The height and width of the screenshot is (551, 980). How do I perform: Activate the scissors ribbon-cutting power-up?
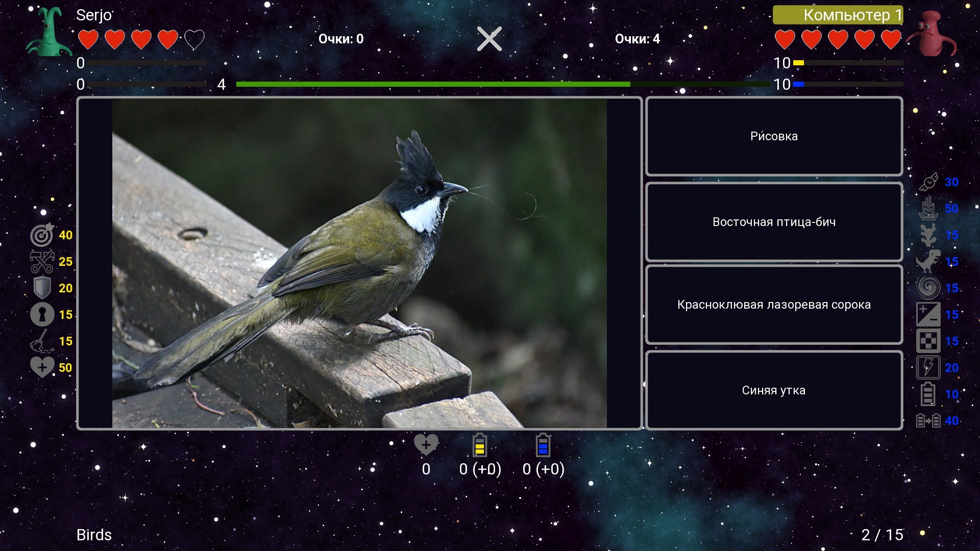click(x=42, y=262)
